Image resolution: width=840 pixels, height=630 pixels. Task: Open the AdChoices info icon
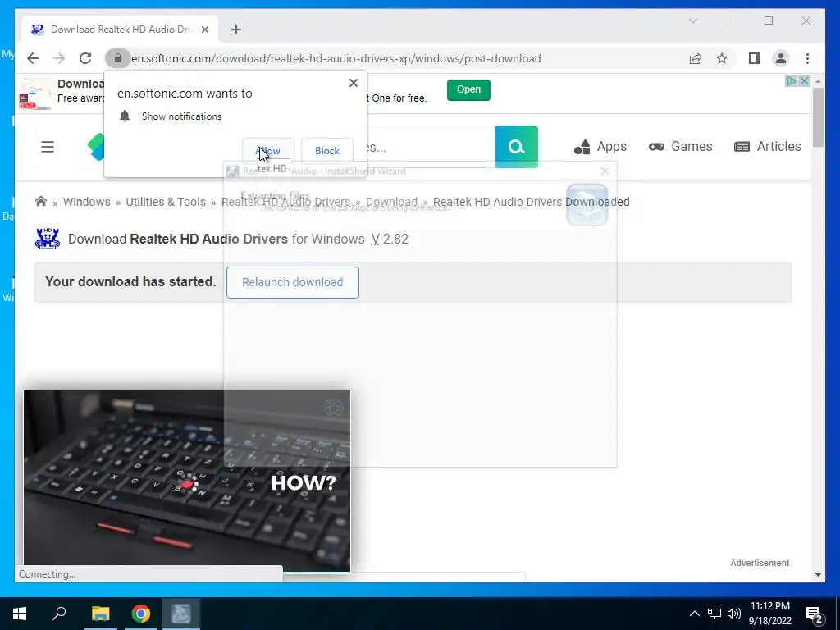tap(791, 81)
